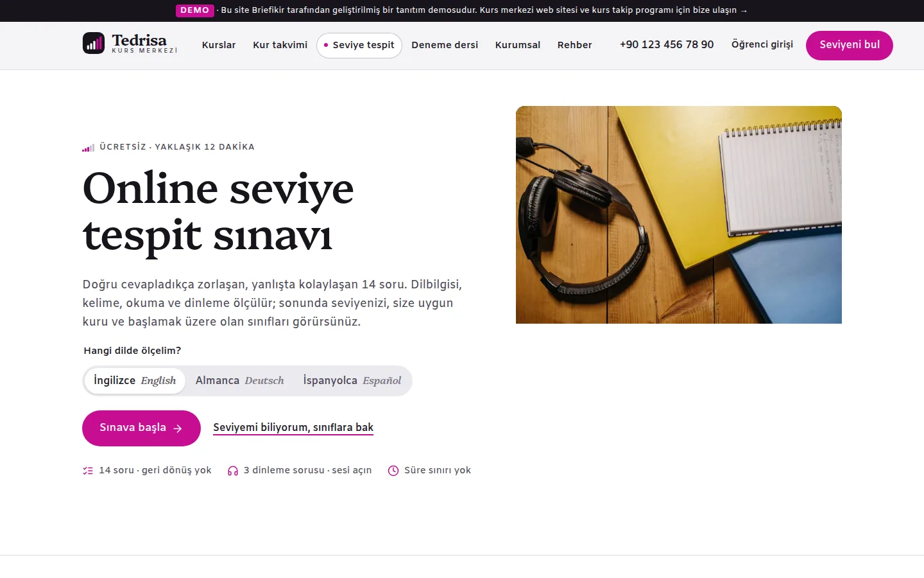Click the 3 dinleme sorusu · sesi açın text

tap(308, 470)
